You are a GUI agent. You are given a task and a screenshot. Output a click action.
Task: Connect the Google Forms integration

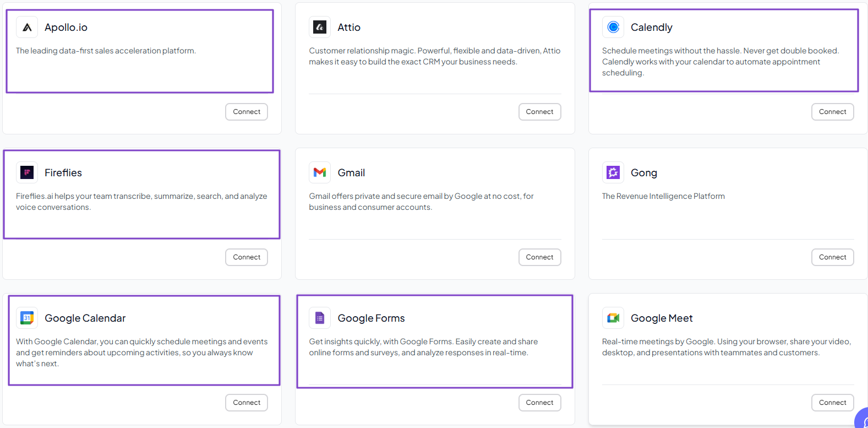539,403
